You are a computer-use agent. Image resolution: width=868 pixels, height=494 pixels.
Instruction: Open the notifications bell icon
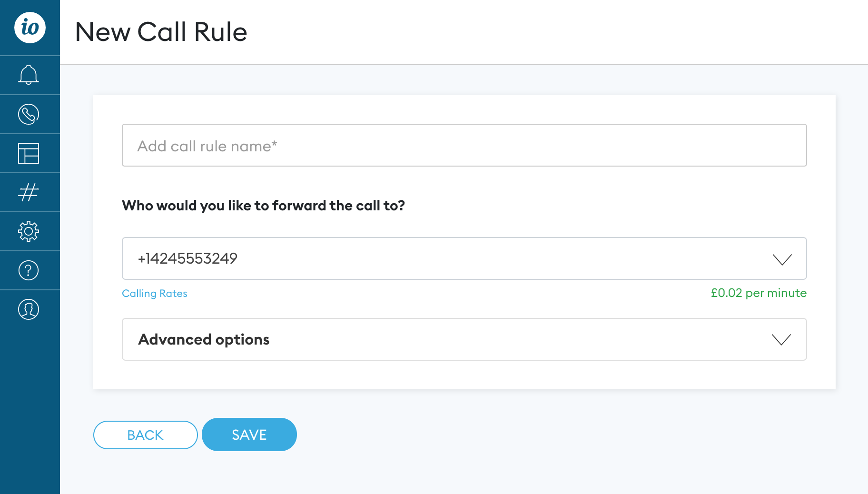[29, 75]
